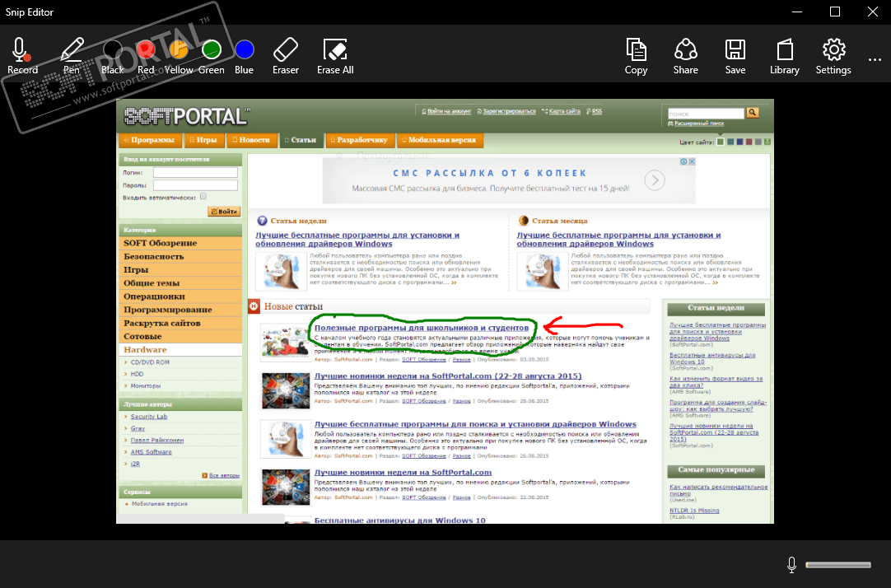Start voice recording with the Record microphone
The image size is (891, 588).
22,56
